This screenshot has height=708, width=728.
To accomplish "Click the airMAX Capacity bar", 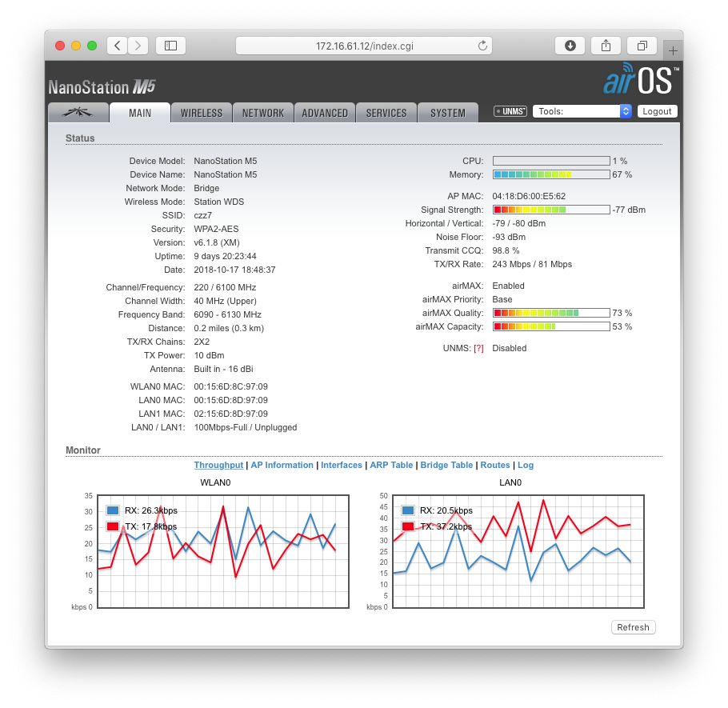I will tap(551, 326).
